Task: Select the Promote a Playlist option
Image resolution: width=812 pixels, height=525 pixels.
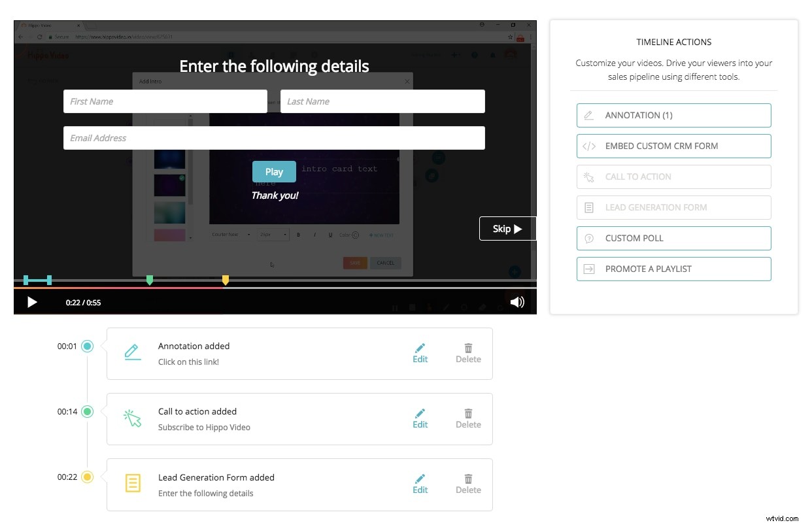Action: pyautogui.click(x=673, y=269)
